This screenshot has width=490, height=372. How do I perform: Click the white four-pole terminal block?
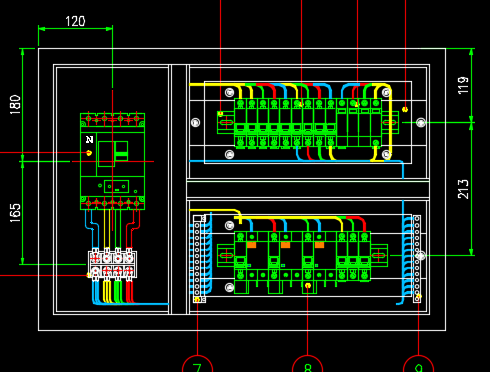point(112,263)
